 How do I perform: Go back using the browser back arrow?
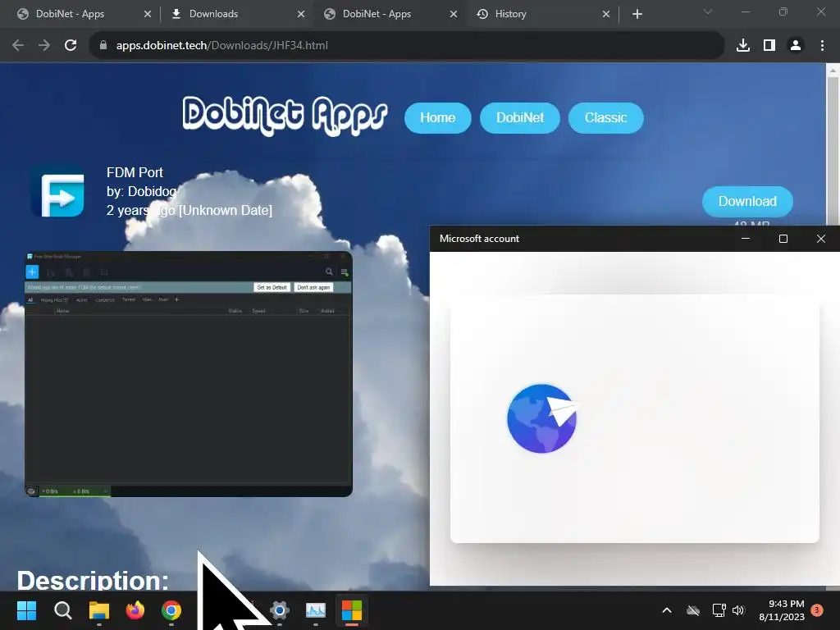click(x=18, y=46)
